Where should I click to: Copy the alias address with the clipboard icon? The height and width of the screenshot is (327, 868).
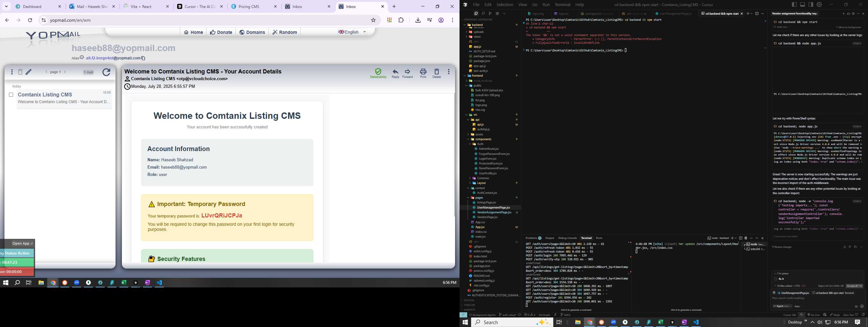coord(143,58)
